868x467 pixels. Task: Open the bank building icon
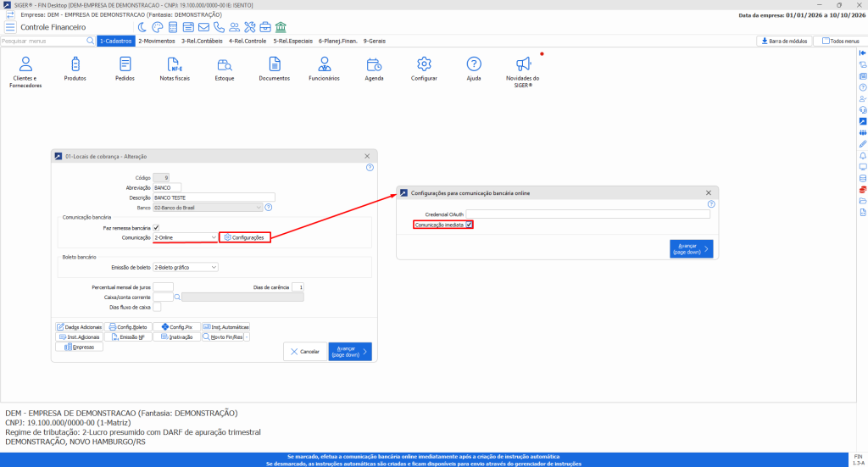click(x=281, y=27)
